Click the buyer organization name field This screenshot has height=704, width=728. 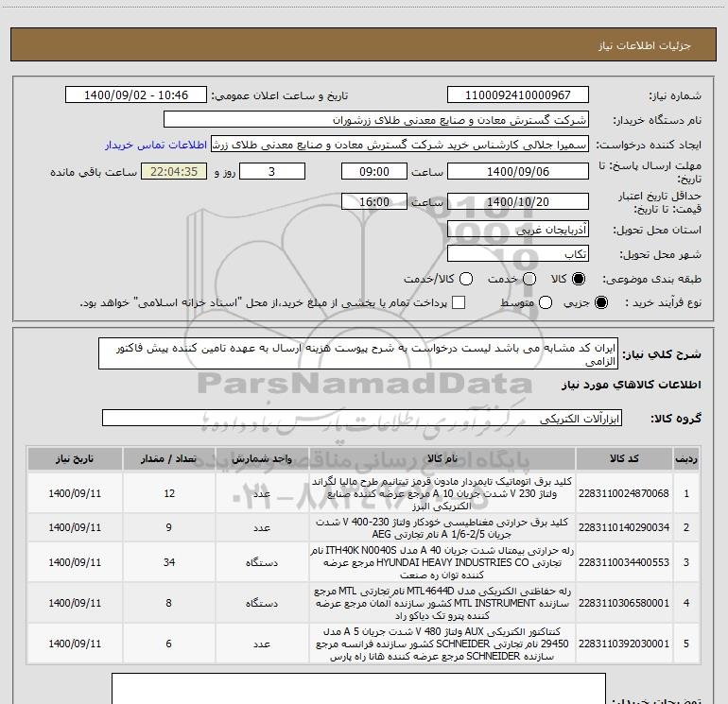(376, 120)
